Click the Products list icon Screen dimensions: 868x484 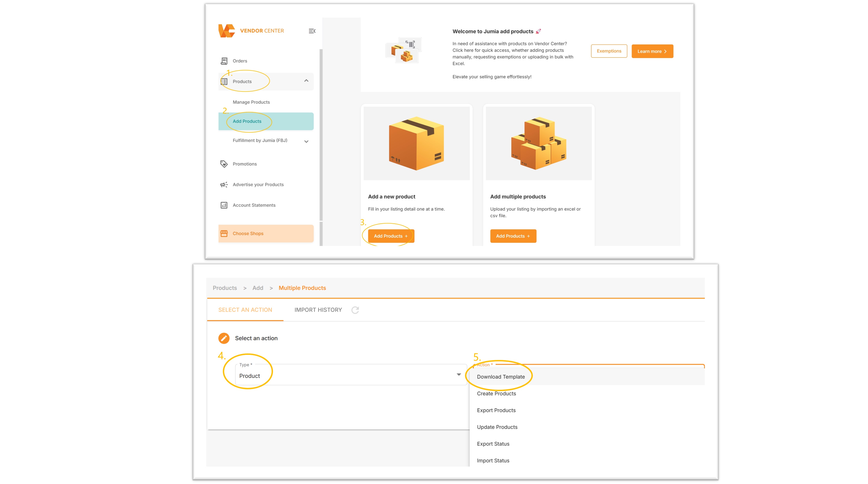coord(224,82)
